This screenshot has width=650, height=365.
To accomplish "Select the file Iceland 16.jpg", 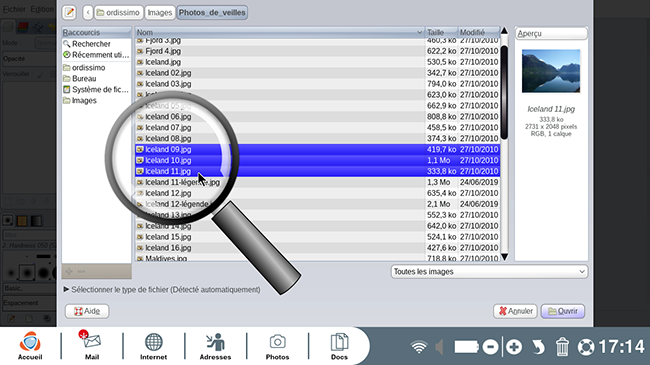I will (x=318, y=248).
